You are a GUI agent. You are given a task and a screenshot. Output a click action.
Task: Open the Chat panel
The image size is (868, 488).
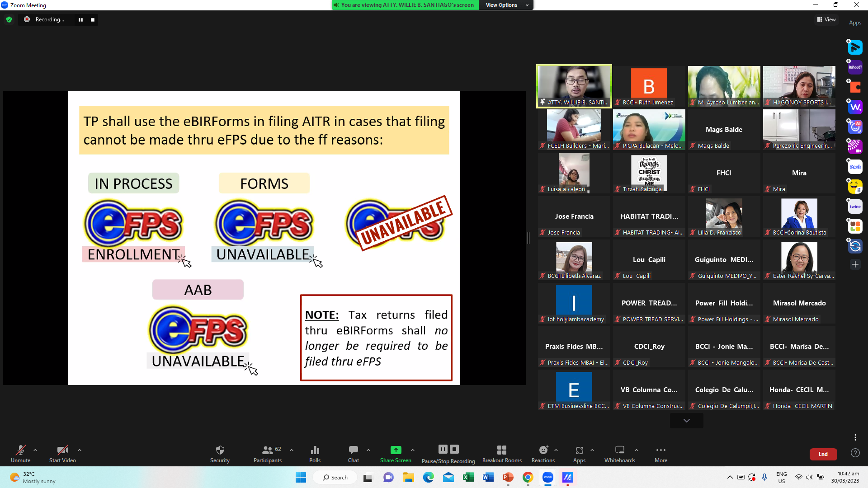(x=354, y=454)
